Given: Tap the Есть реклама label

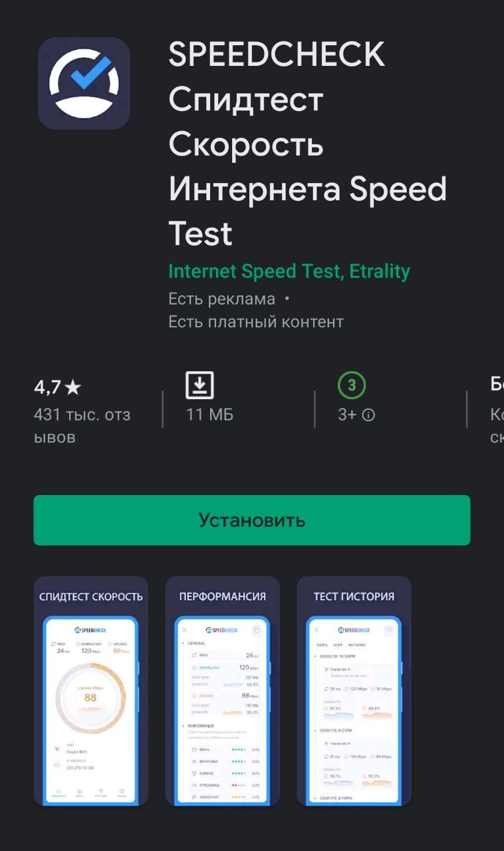Looking at the screenshot, I should [x=221, y=299].
